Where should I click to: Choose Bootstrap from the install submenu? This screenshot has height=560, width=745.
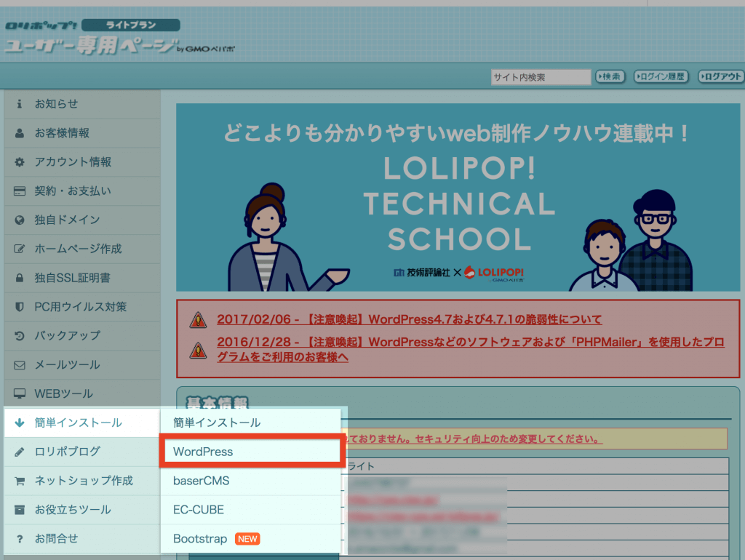(251, 539)
